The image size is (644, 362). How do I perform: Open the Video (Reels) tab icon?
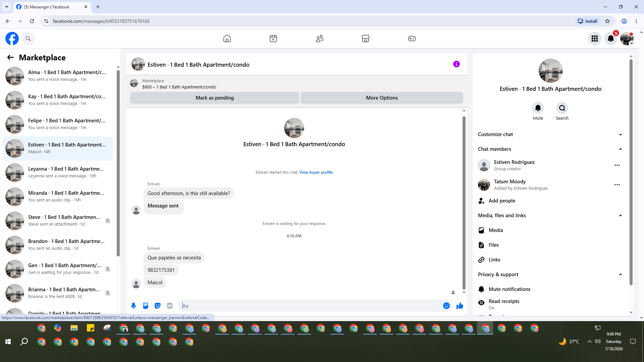tap(273, 39)
